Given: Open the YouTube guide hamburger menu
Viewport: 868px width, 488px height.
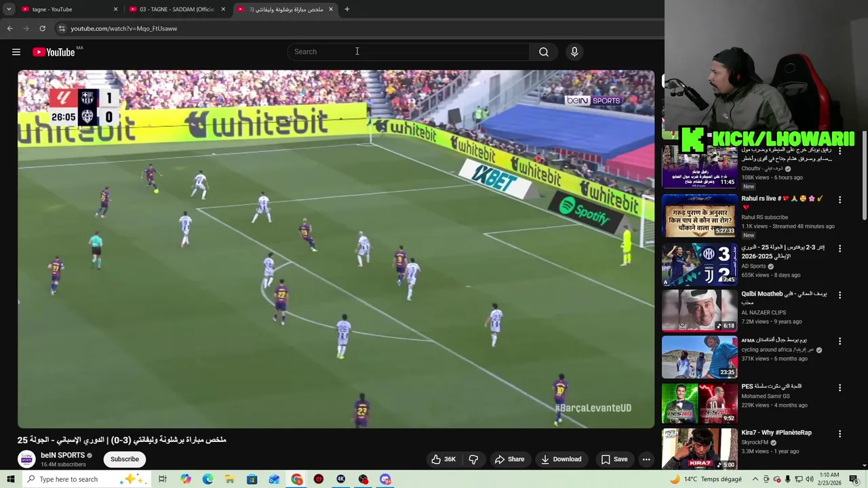Looking at the screenshot, I should click(x=16, y=52).
